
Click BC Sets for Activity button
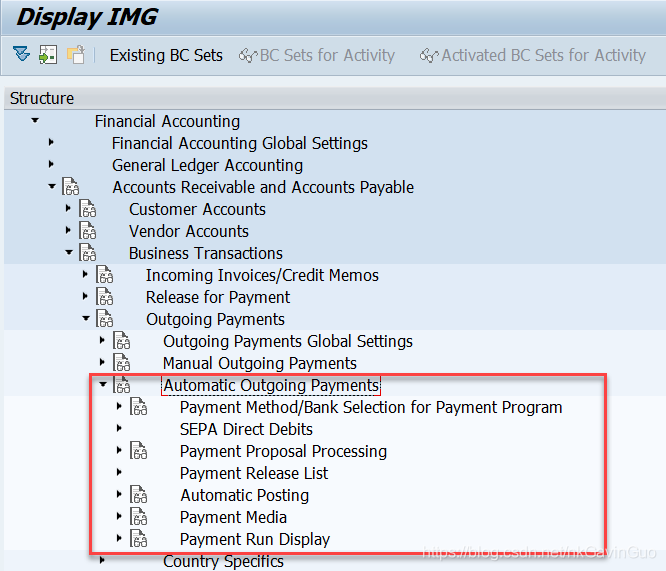317,55
